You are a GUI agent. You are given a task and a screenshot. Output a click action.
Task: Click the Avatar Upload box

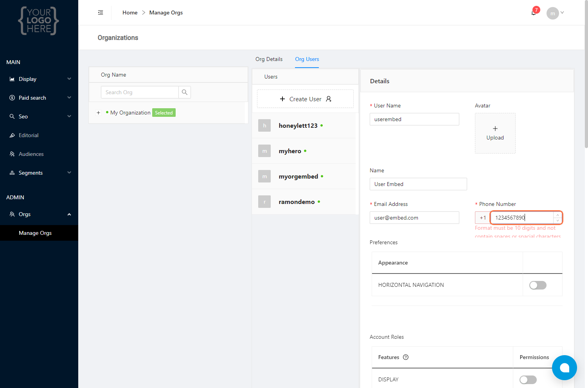click(495, 133)
